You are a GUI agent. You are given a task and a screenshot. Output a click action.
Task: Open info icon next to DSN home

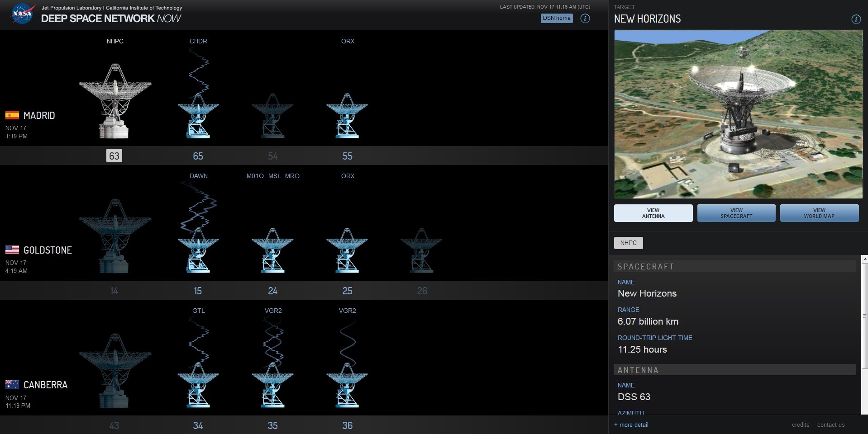coord(585,19)
